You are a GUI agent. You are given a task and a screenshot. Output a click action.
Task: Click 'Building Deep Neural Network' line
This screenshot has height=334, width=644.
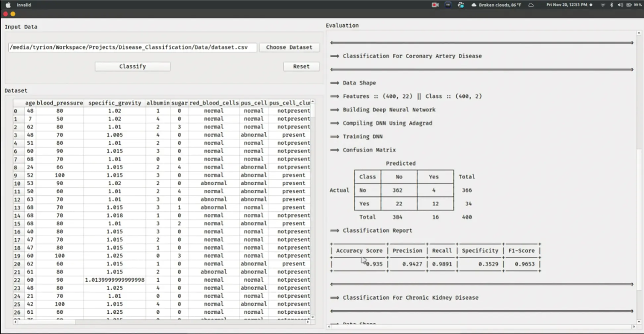tap(389, 110)
